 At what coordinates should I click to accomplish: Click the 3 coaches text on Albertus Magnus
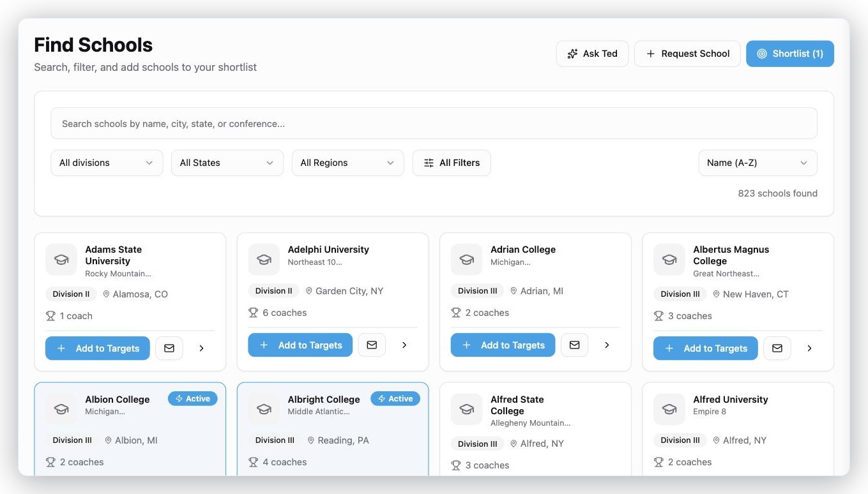pyautogui.click(x=690, y=316)
